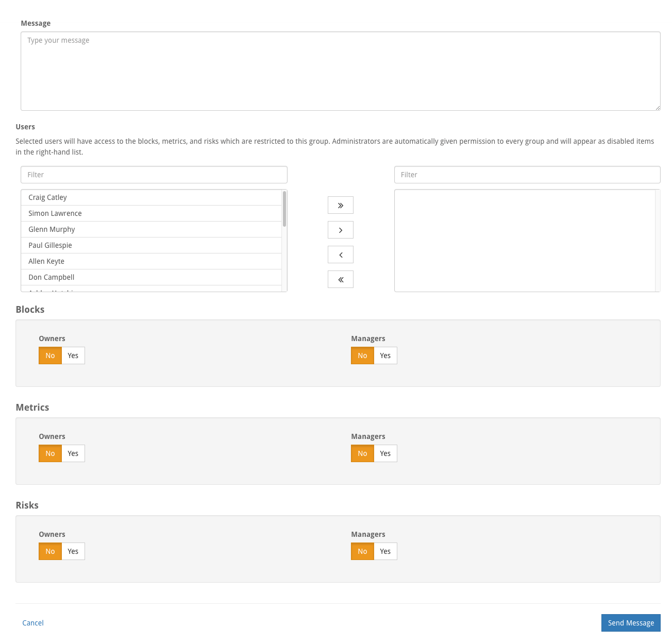The width and height of the screenshot is (672, 644).
Task: Select Craig Catley in users list
Action: [151, 197]
